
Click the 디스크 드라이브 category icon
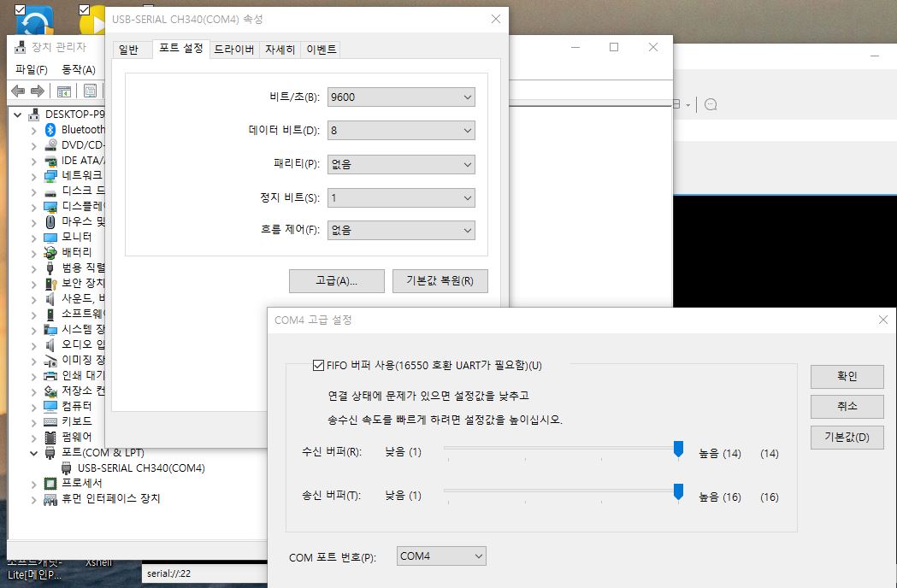[x=50, y=191]
